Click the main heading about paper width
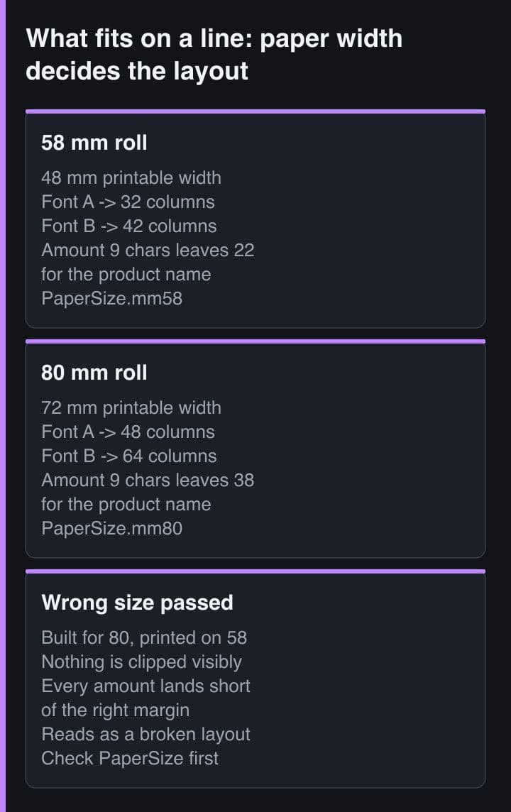 tap(214, 55)
